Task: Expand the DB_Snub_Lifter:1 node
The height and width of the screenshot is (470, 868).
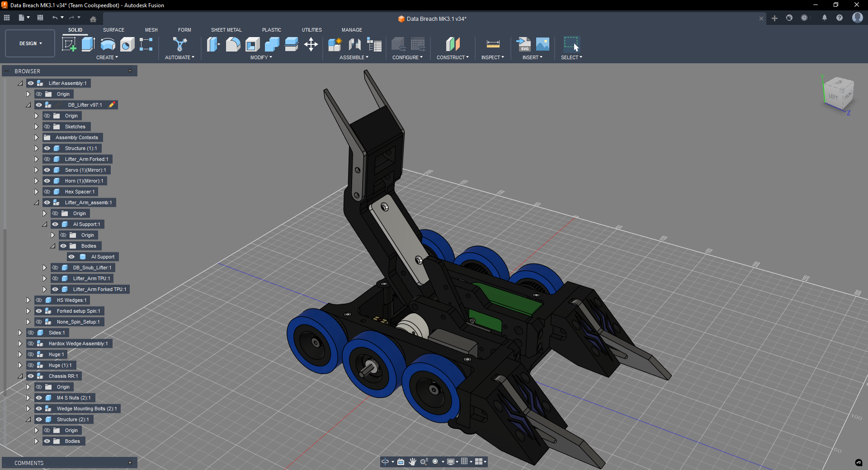Action: (x=44, y=268)
